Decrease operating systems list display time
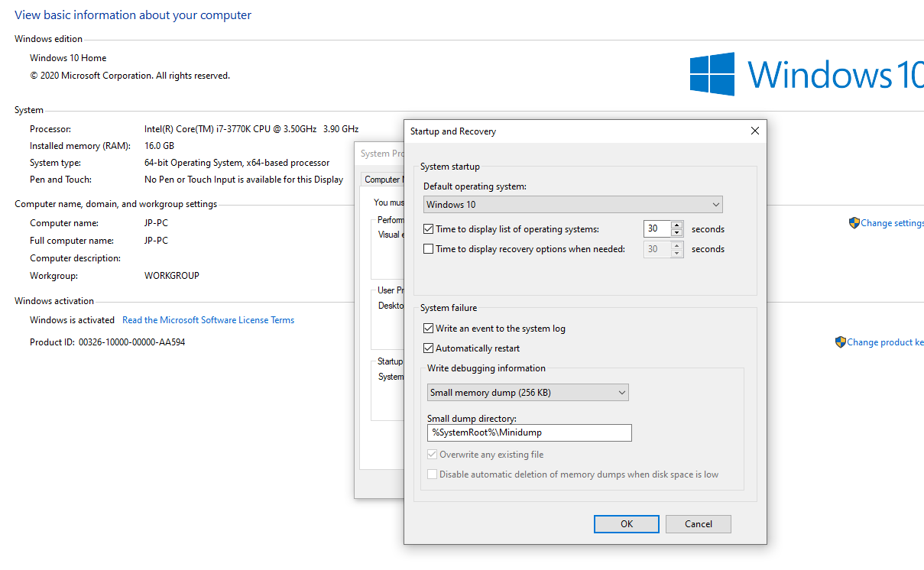924x570 pixels. point(677,233)
